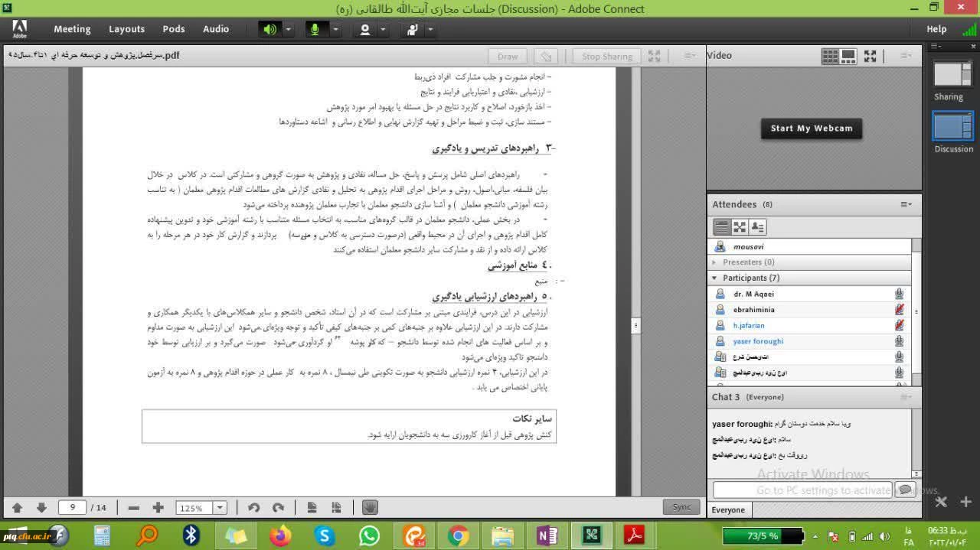Viewport: 980px width, 550px height.
Task: Go to next page with down arrow
Action: click(41, 508)
